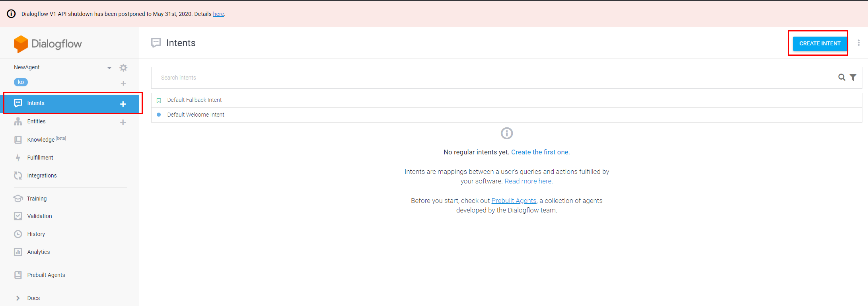Click the Integrations cycle icon
This screenshot has height=306, width=868.
point(18,175)
